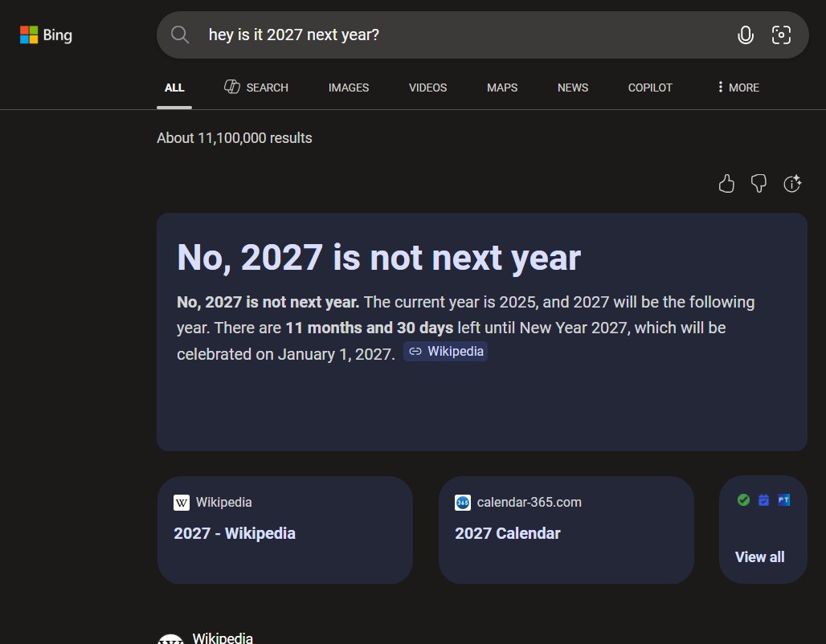Click the green checkmark source icon

click(x=743, y=499)
